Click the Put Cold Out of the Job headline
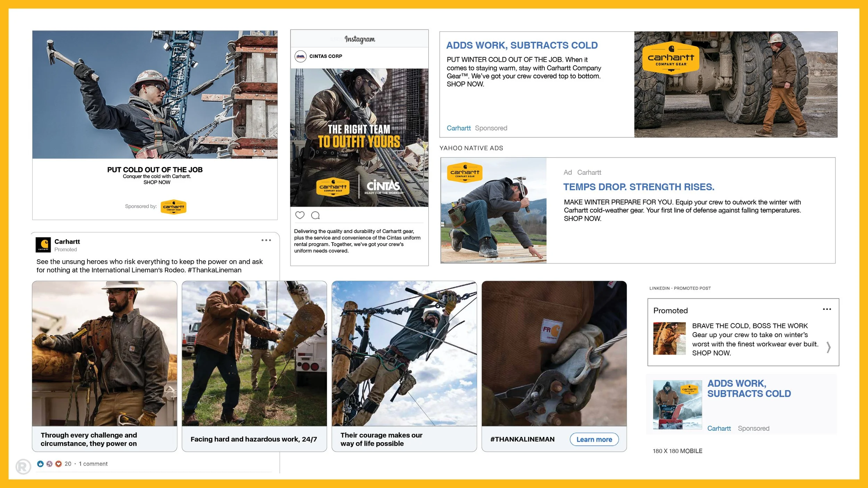This screenshot has width=868, height=488. coord(155,170)
